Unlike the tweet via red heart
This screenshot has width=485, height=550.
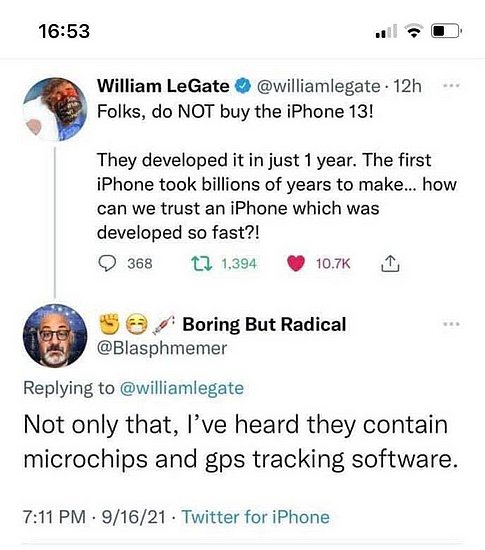pyautogui.click(x=296, y=263)
